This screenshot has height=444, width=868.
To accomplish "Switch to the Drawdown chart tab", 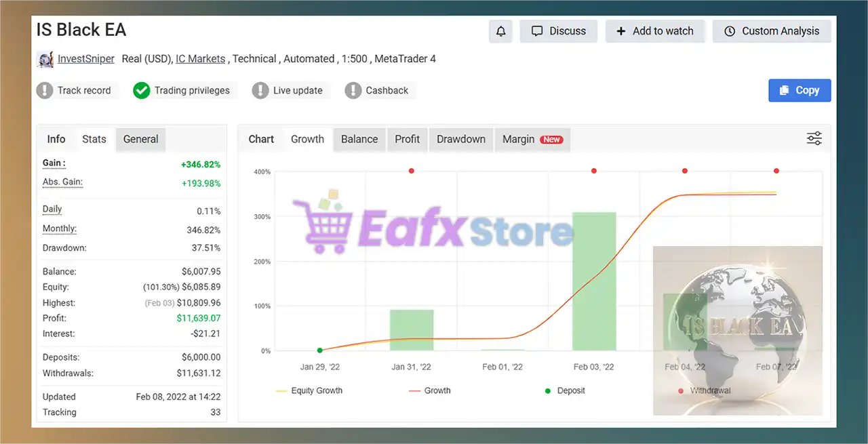I will pos(461,139).
